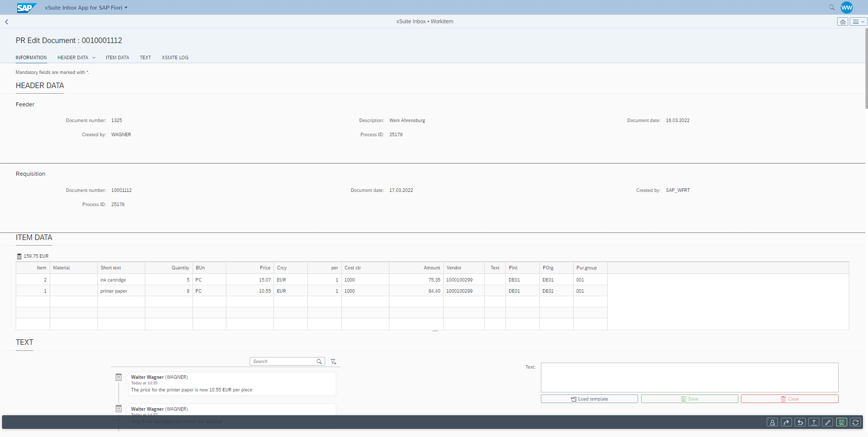Click the Pur.group column header
This screenshot has height=437, width=868.
click(590, 268)
